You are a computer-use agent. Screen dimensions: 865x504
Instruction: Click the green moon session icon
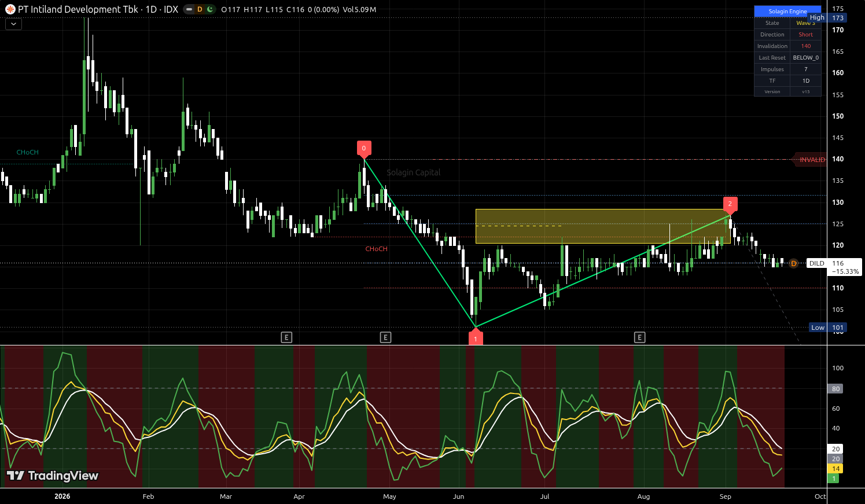209,9
